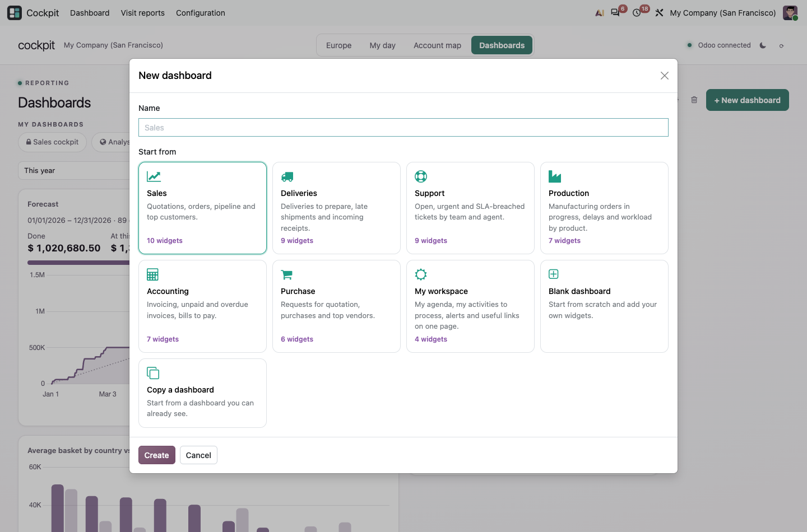
Task: Open the activities clock icon with badge 18
Action: 637,13
